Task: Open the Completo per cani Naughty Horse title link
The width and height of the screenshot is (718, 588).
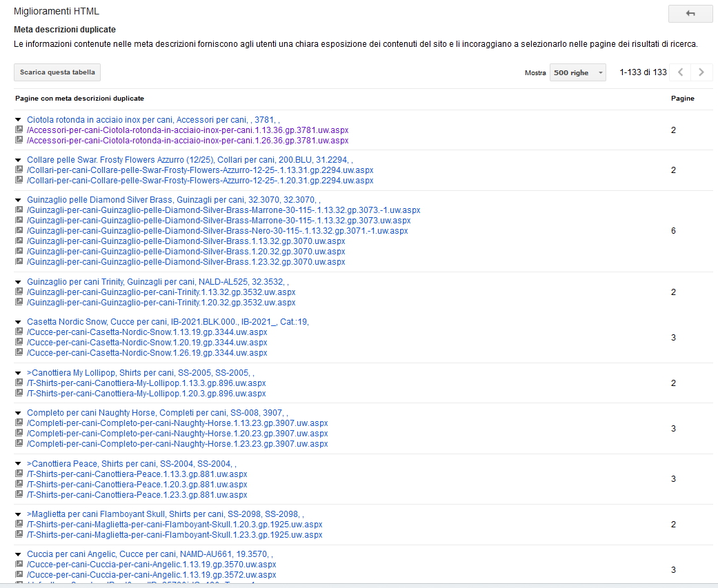Action: tap(157, 413)
